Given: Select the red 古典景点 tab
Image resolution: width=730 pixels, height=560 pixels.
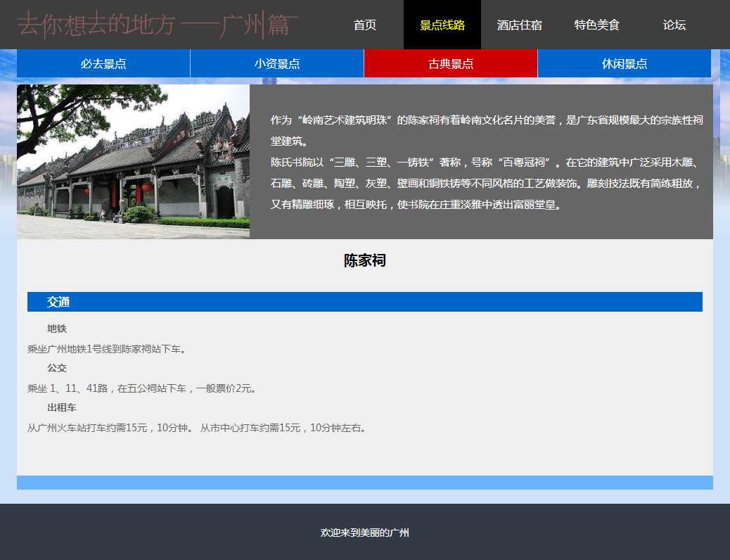Looking at the screenshot, I should point(451,64).
